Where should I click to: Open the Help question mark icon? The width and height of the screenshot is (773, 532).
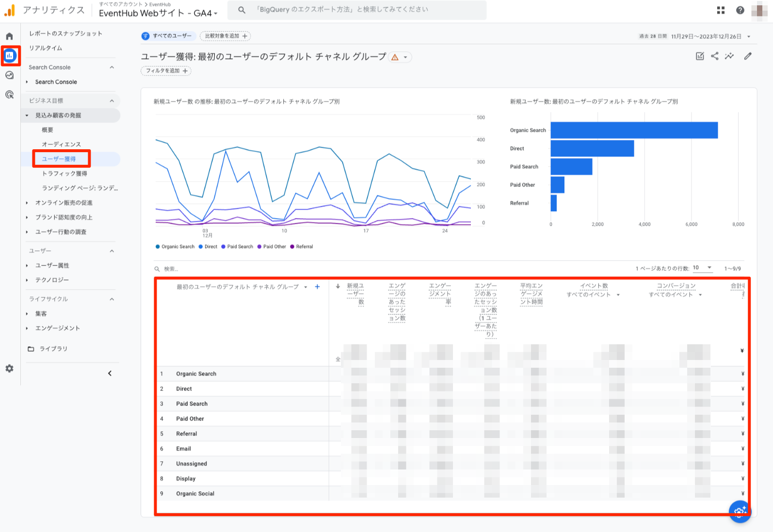click(x=740, y=10)
